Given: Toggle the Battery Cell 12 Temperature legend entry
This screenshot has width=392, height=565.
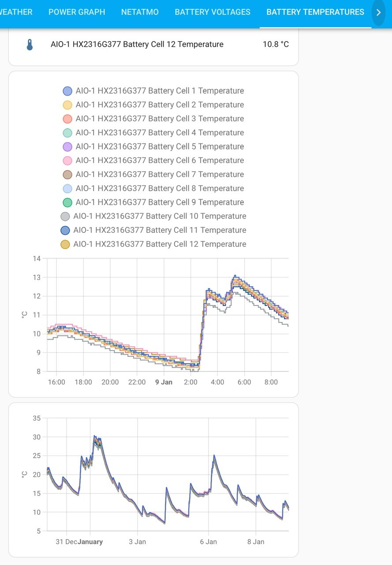Looking at the screenshot, I should (153, 244).
